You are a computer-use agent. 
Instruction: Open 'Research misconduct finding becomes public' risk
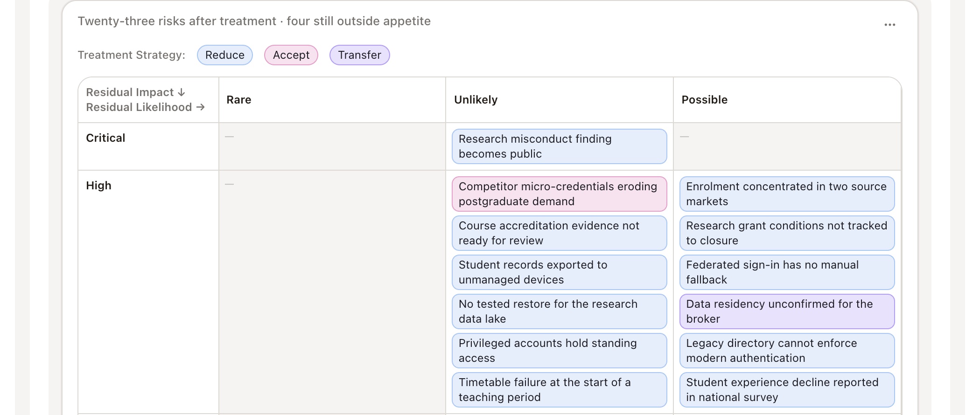pos(560,146)
